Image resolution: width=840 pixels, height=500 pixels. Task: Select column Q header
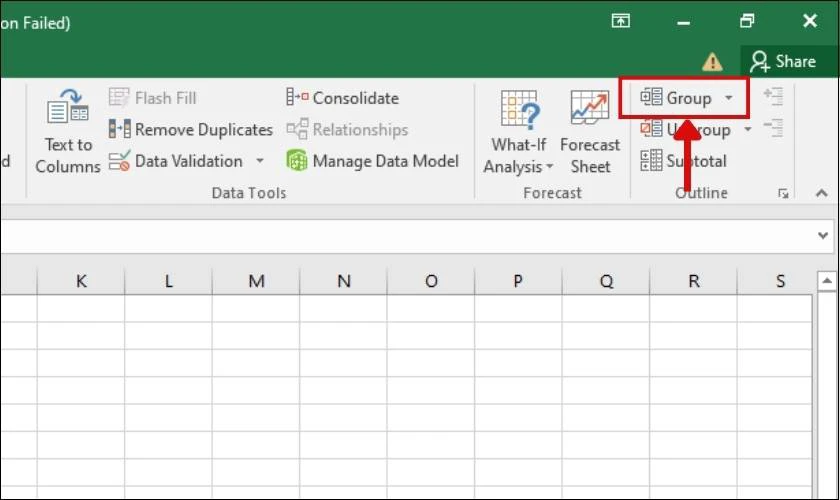click(606, 281)
